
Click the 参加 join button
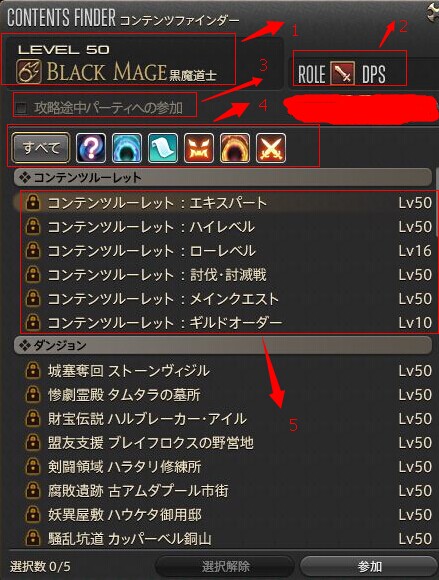(369, 566)
